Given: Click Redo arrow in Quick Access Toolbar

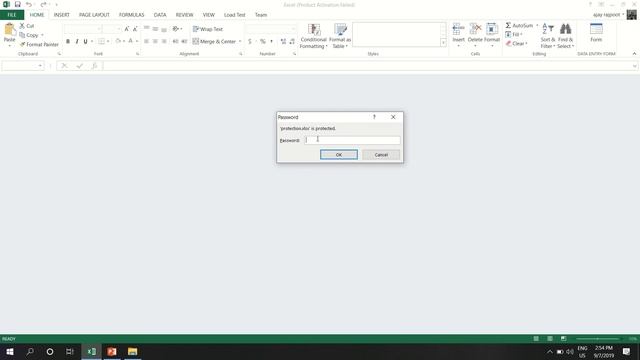Looking at the screenshot, I should coord(43,4).
